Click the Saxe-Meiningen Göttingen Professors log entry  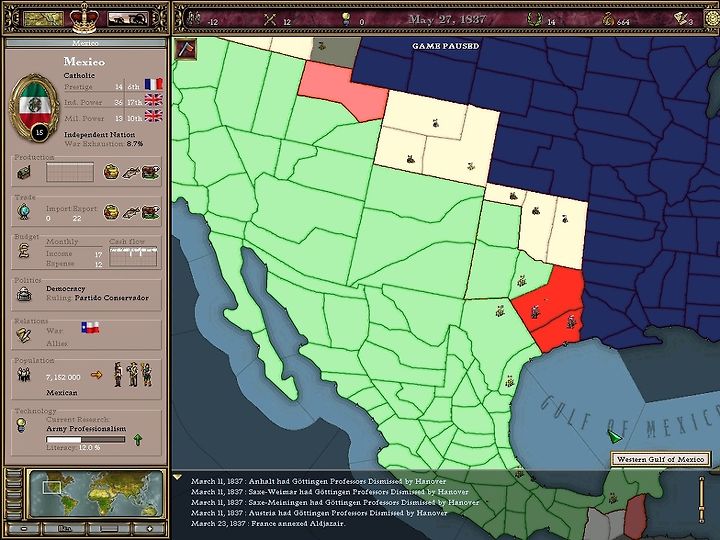335,502
